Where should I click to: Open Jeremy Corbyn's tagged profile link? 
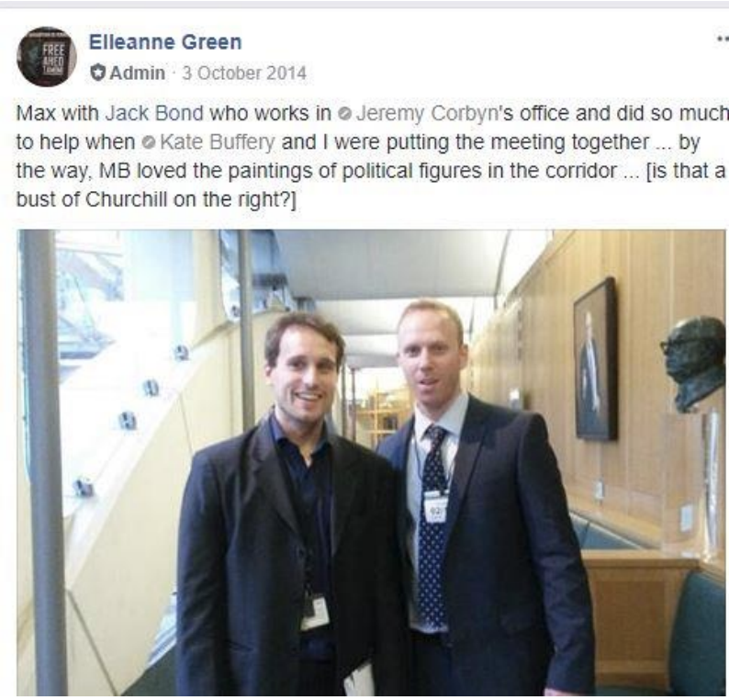click(426, 114)
